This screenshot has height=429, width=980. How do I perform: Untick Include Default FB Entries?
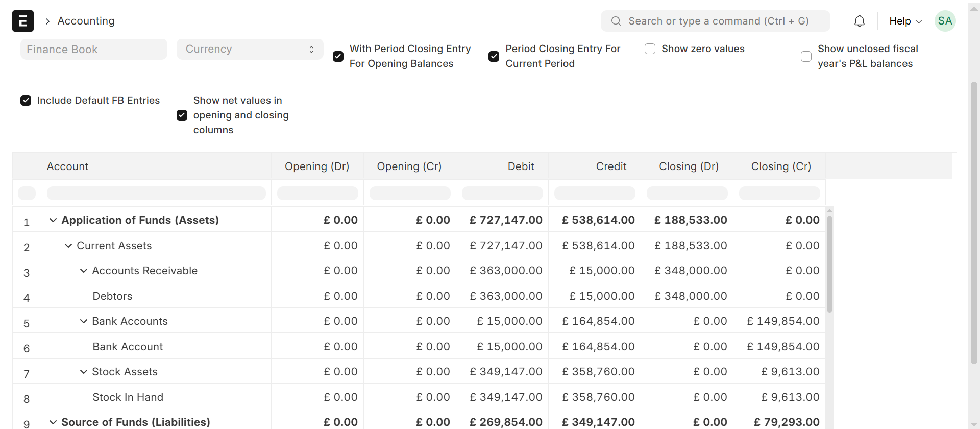[26, 101]
